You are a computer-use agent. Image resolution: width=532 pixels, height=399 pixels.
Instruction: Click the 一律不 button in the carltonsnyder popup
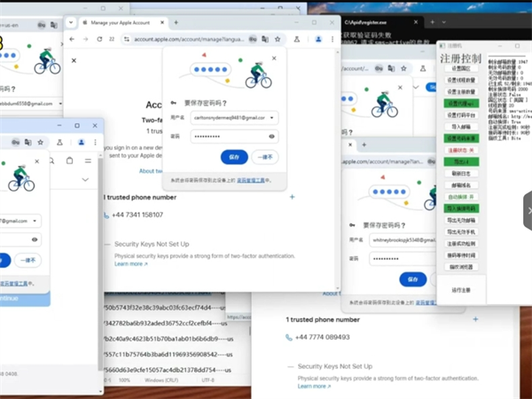(x=263, y=157)
